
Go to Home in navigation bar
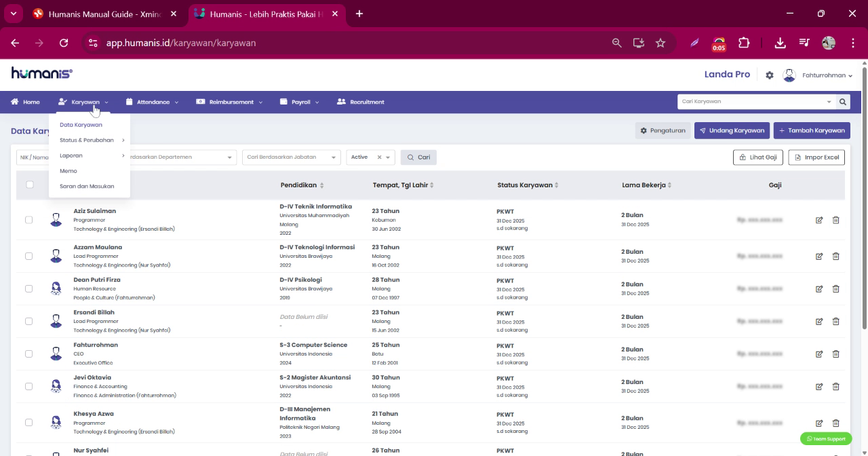coord(25,102)
